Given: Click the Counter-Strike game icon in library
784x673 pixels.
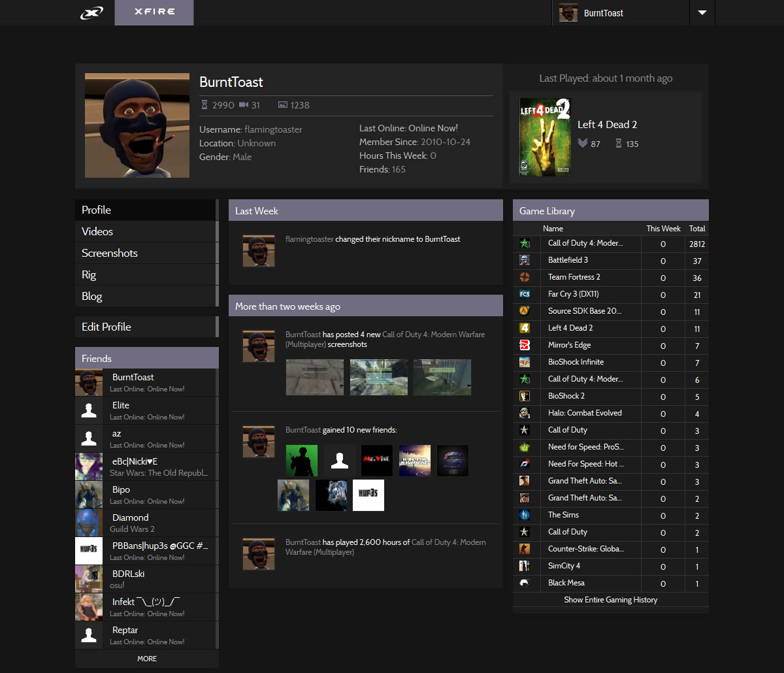Looking at the screenshot, I should tap(525, 549).
